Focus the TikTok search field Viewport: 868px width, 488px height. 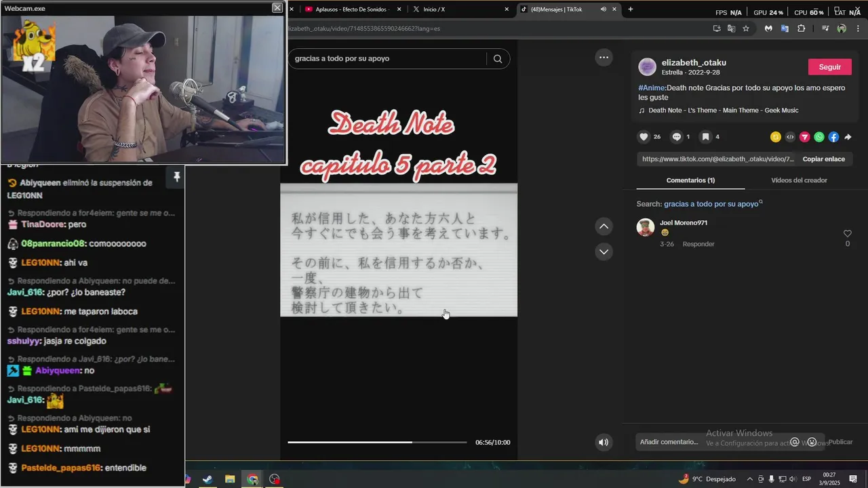pos(387,58)
